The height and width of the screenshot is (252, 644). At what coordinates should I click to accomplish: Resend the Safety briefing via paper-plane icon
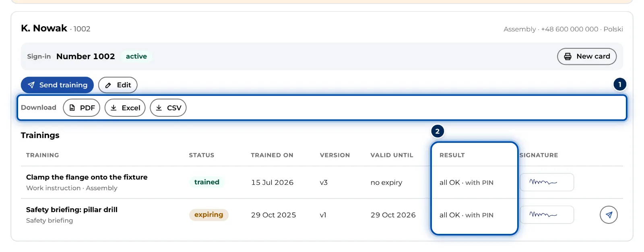tap(609, 215)
